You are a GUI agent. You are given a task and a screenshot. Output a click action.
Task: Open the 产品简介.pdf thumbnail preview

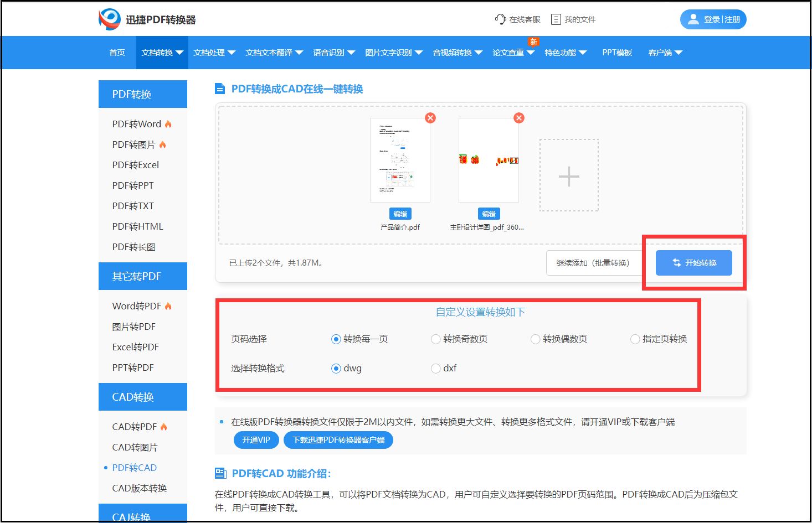click(x=400, y=160)
